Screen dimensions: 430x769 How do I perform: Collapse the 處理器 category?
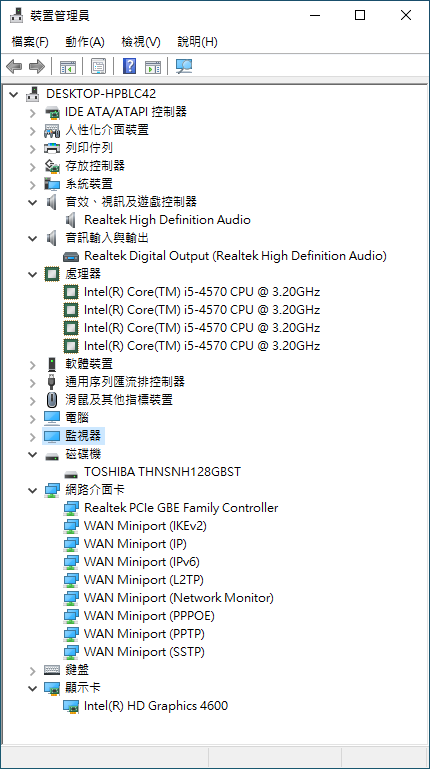click(32, 274)
